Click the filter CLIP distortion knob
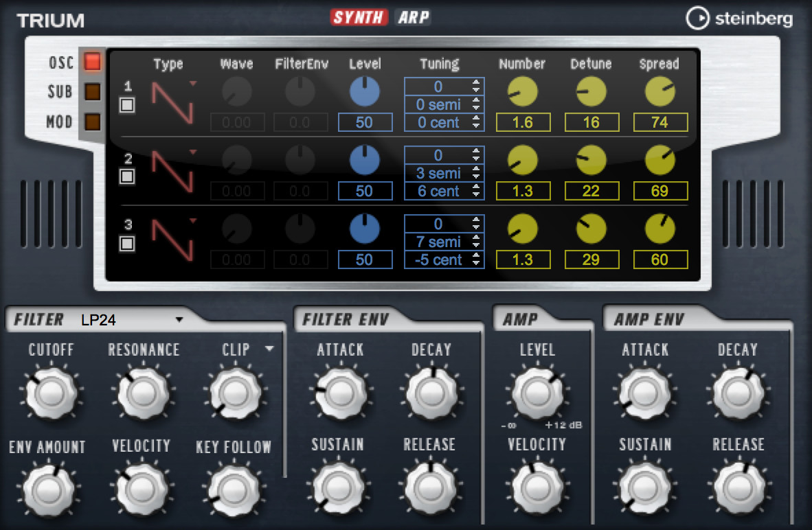Screen dimensions: 812x530 [x=235, y=393]
